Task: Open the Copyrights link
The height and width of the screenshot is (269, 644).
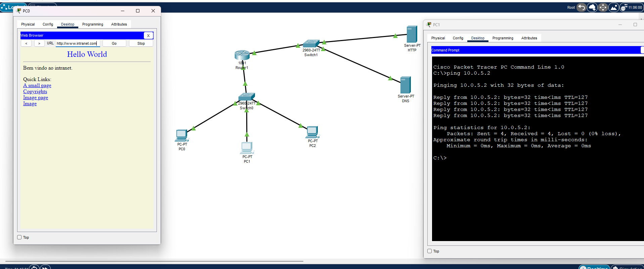Action: [35, 91]
